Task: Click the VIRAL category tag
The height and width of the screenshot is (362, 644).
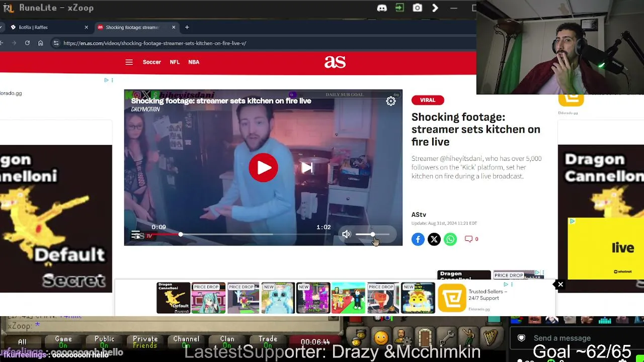Action: pyautogui.click(x=428, y=100)
